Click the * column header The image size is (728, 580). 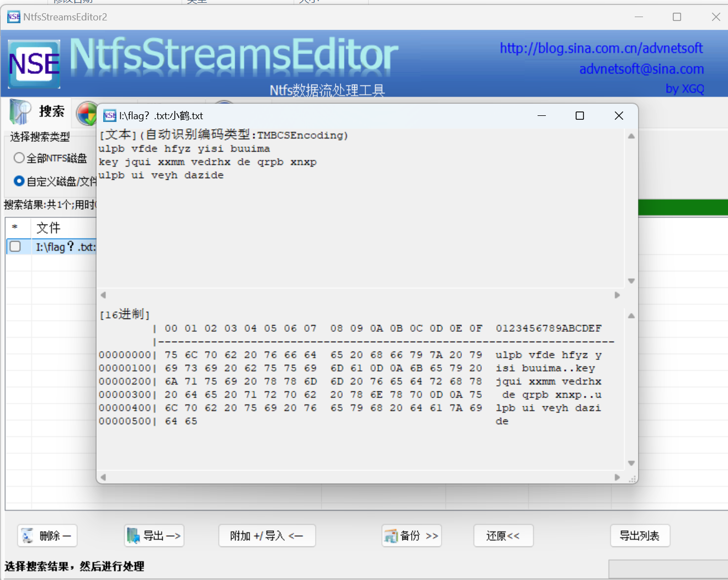click(15, 227)
